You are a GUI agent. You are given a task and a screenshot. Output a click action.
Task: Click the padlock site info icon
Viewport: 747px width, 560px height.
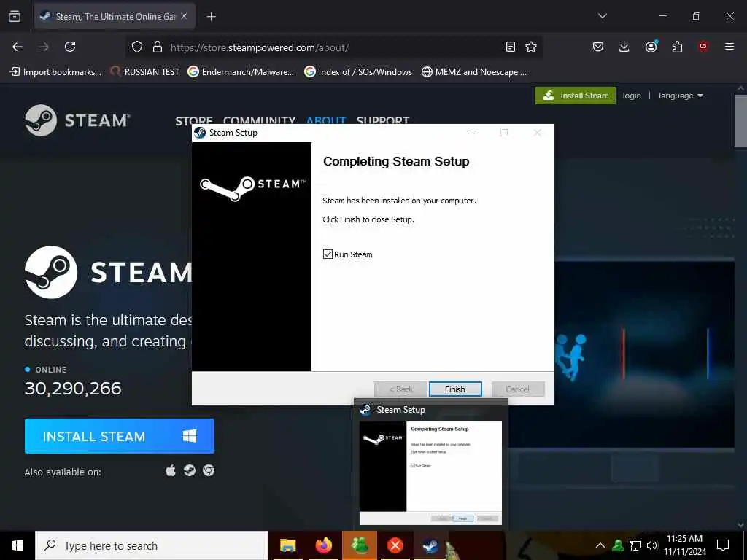158,47
